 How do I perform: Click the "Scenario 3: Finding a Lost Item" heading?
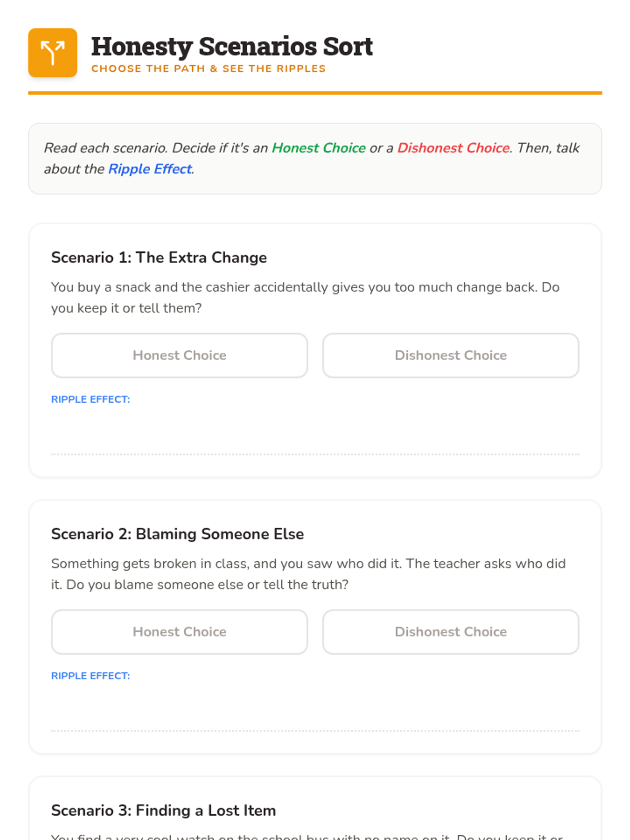163,811
